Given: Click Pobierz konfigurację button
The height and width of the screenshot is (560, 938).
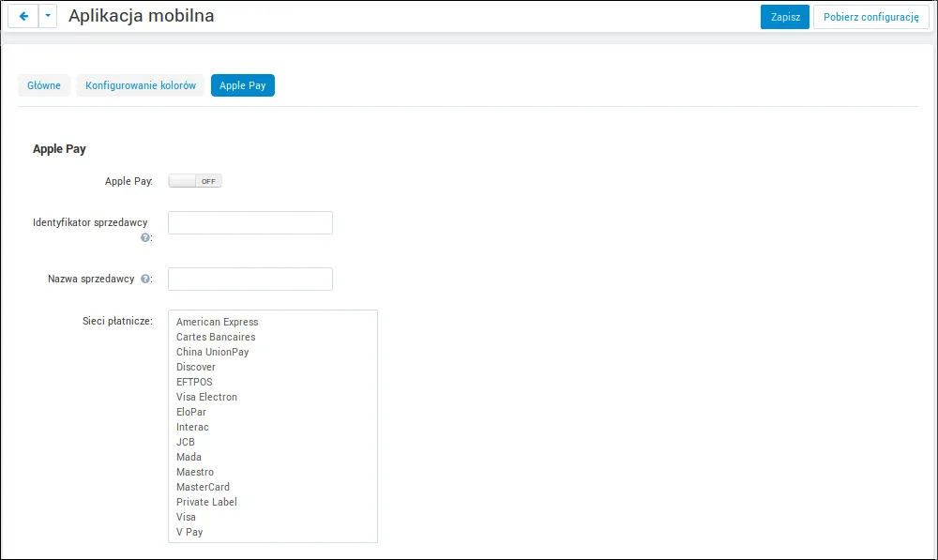Looking at the screenshot, I should (871, 17).
